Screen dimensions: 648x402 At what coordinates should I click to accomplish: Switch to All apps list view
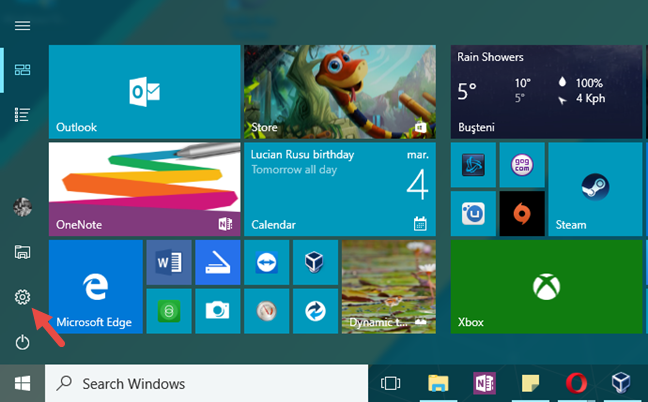[x=22, y=115]
